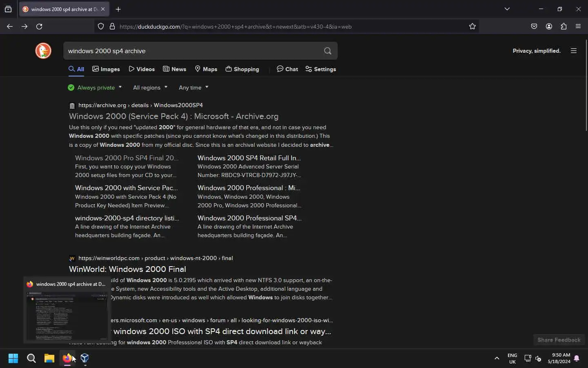Click the muted volume tray icon

539,359
